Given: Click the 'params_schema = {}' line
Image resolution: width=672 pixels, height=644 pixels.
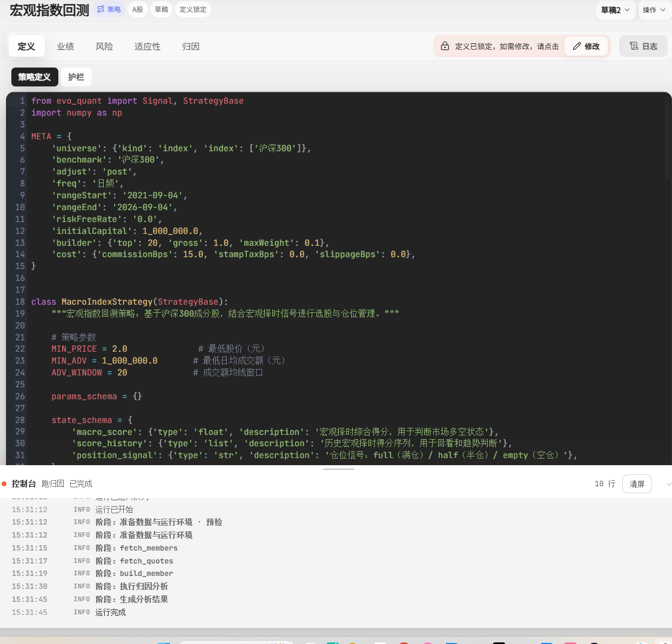Looking at the screenshot, I should point(97,396).
